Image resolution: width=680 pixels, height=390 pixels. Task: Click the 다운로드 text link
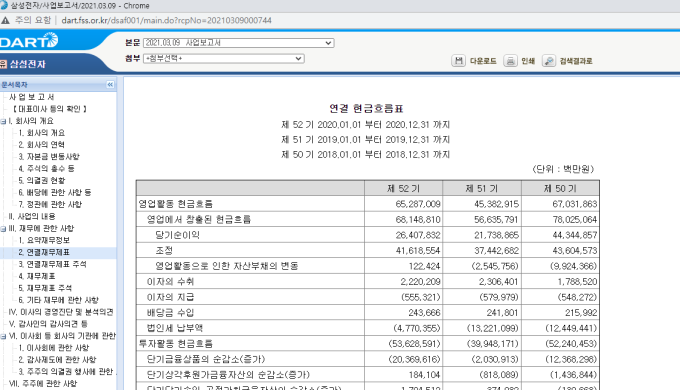[x=483, y=61]
